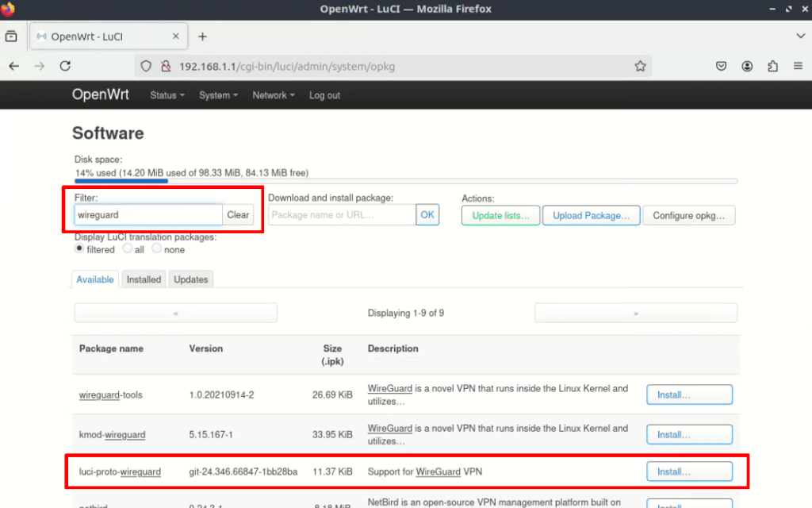Click the list all tabs chevron
The width and height of the screenshot is (812, 508).
[801, 37]
